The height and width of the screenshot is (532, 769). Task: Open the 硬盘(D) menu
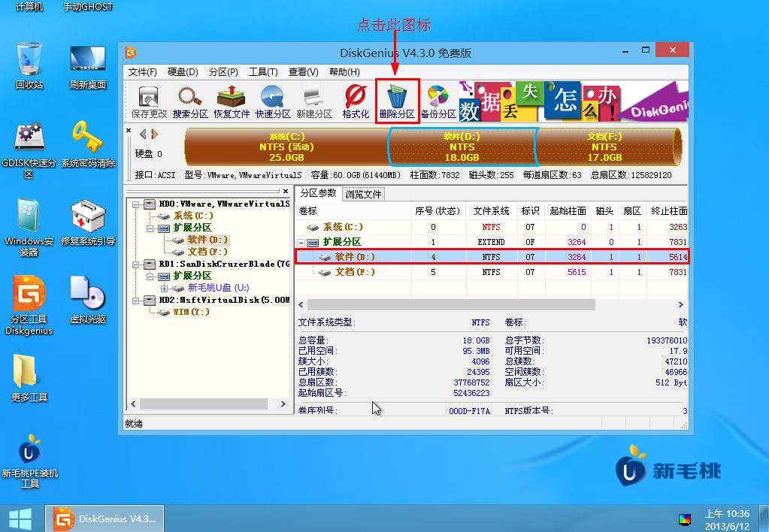[183, 72]
